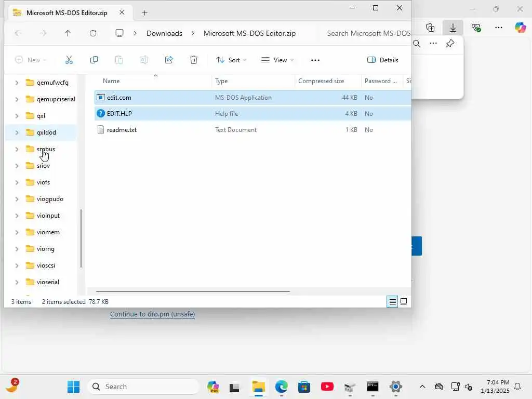Click Continue to dro.pm (unsafe) link
Image resolution: width=532 pixels, height=399 pixels.
click(152, 314)
